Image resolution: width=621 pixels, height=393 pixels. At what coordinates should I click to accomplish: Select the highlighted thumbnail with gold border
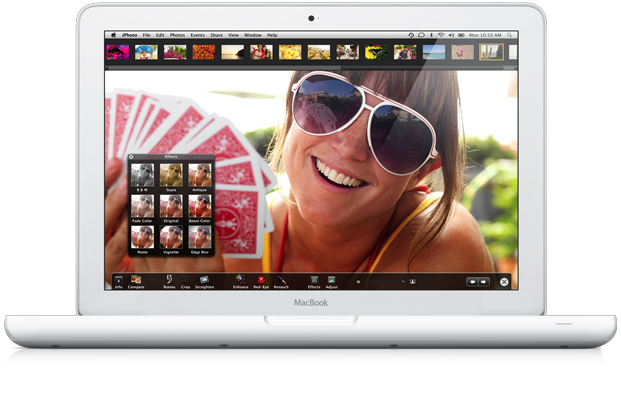[x=491, y=52]
